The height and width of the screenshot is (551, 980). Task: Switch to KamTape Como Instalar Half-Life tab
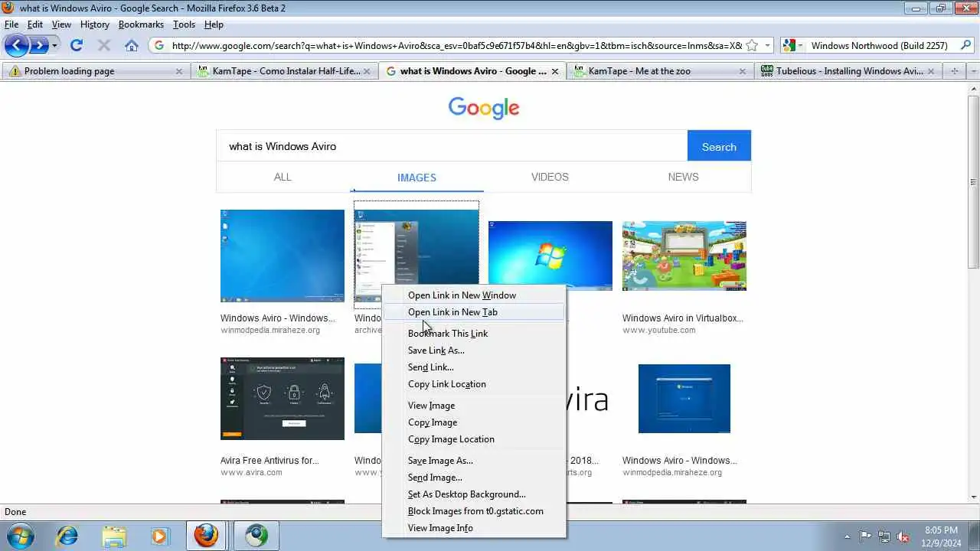pyautogui.click(x=284, y=71)
